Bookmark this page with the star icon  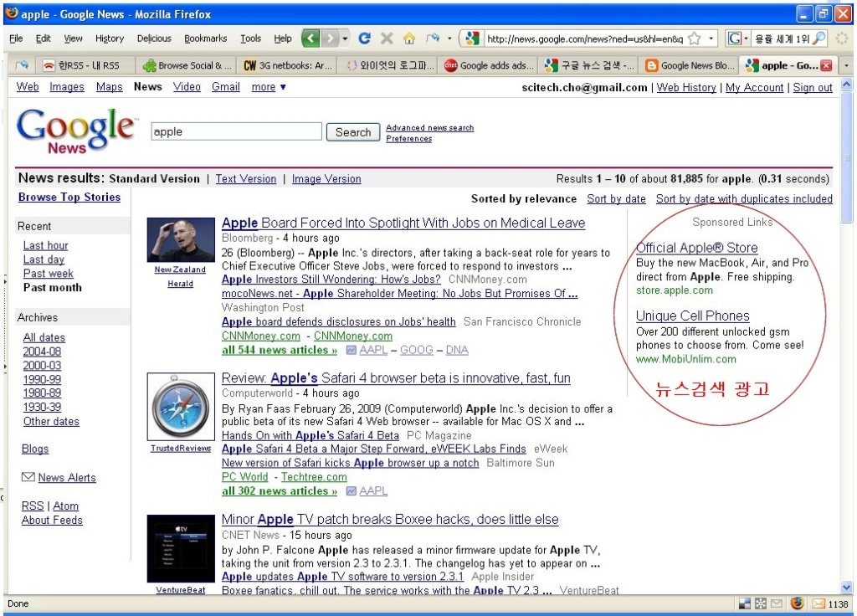point(694,38)
